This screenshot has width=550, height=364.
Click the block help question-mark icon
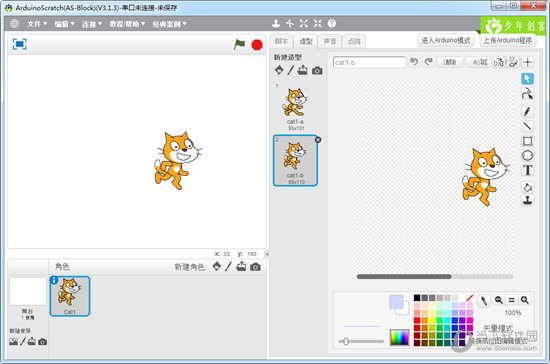pos(331,23)
